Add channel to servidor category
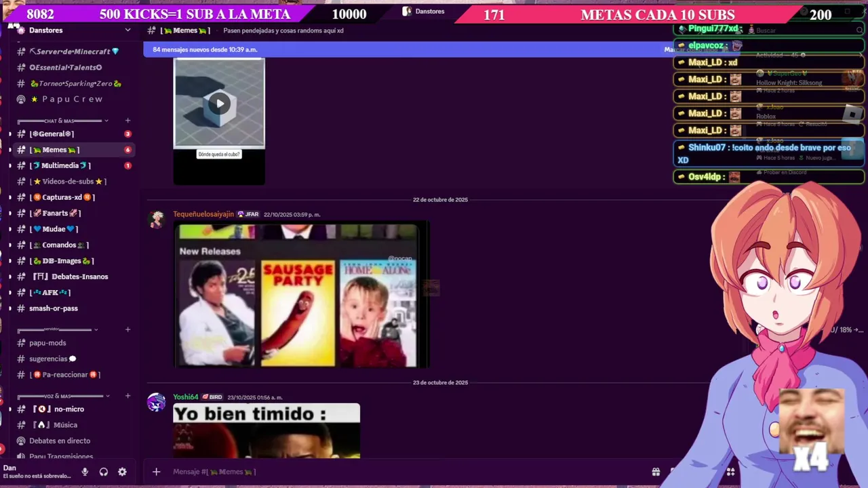The height and width of the screenshot is (488, 868). [x=127, y=329]
